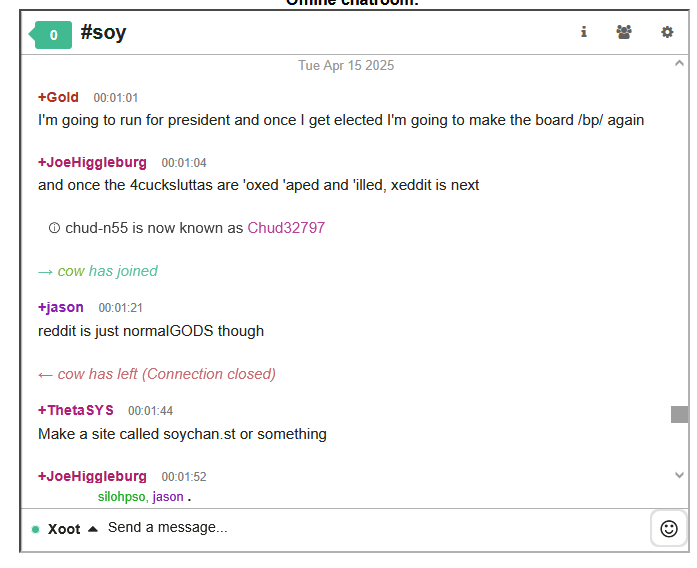Viewport: 697px width, 568px height.
Task: Click scrollbar up arrow
Action: (x=679, y=64)
